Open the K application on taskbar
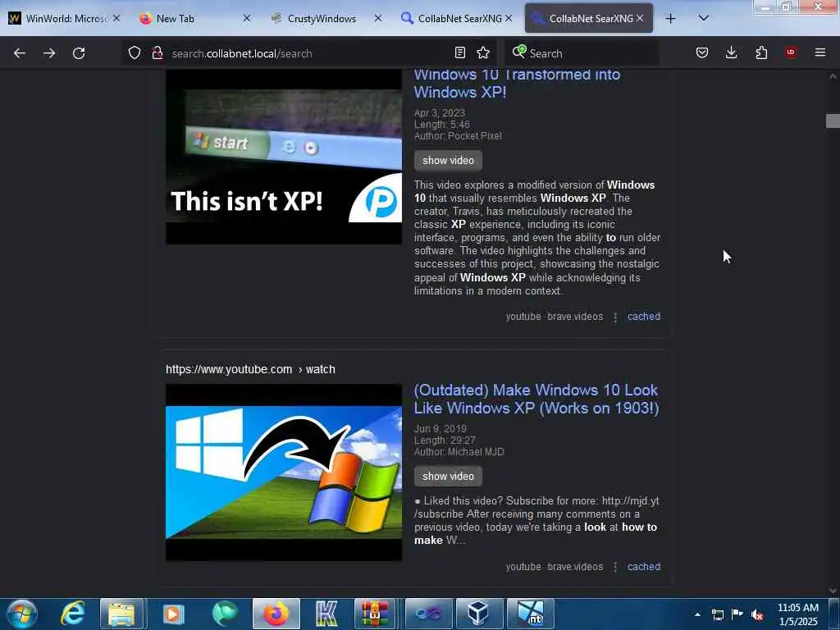 [x=326, y=614]
